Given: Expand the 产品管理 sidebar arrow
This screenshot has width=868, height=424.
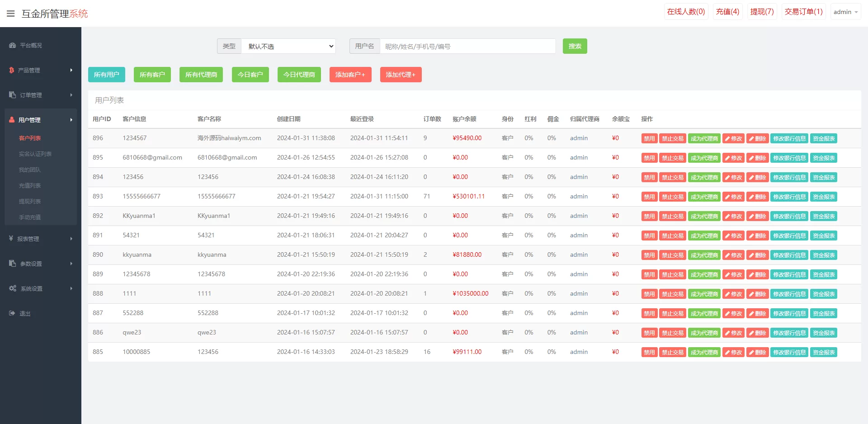Looking at the screenshot, I should click(x=71, y=70).
